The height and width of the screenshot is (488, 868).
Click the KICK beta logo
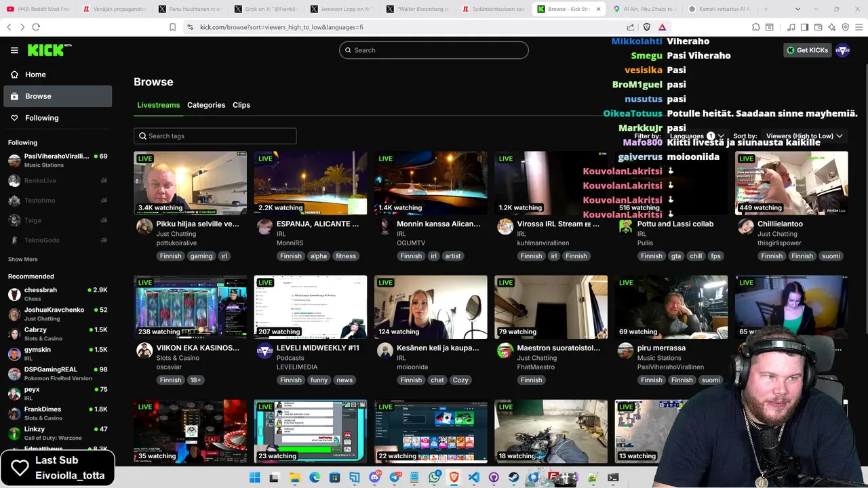(x=50, y=50)
